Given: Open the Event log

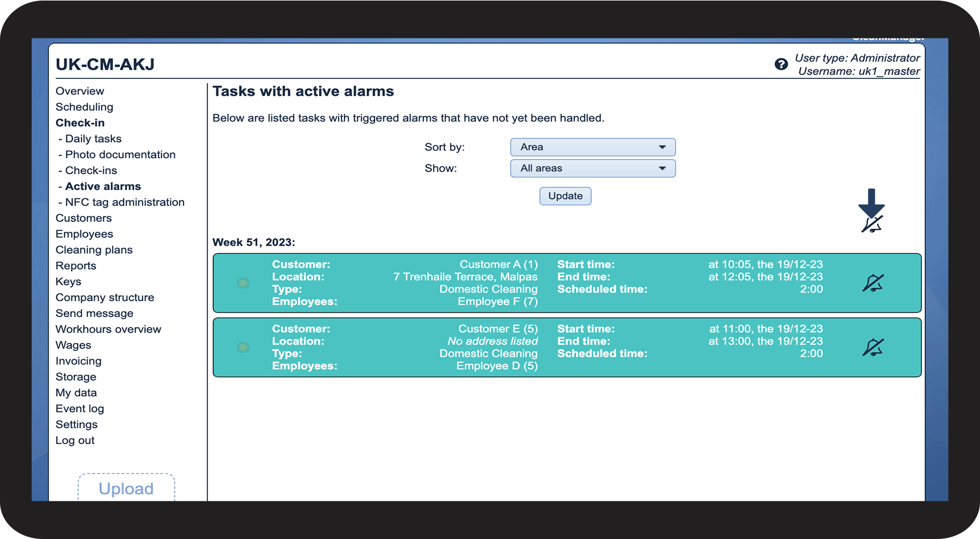Looking at the screenshot, I should (x=80, y=409).
